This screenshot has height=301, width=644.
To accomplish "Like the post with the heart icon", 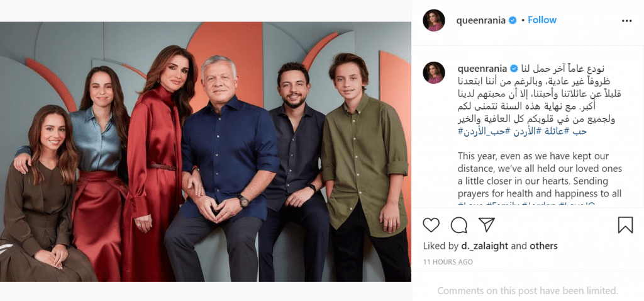I will (431, 225).
